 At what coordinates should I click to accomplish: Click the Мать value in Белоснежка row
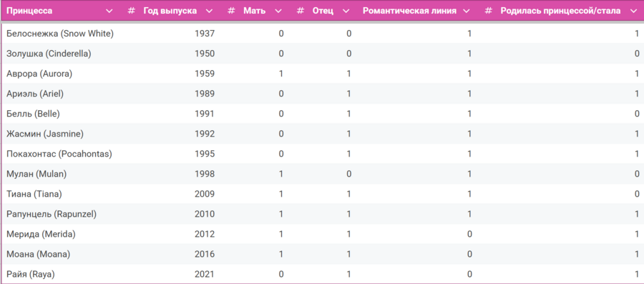(x=281, y=34)
